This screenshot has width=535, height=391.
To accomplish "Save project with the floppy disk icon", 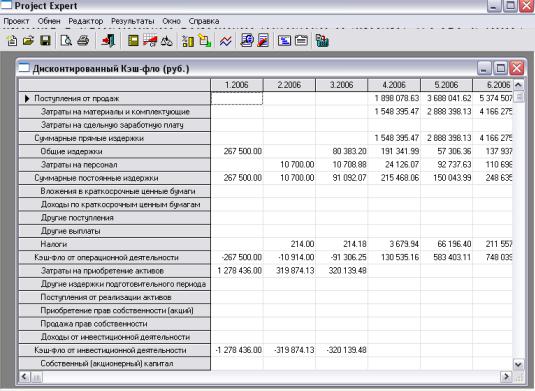I will click(45, 41).
